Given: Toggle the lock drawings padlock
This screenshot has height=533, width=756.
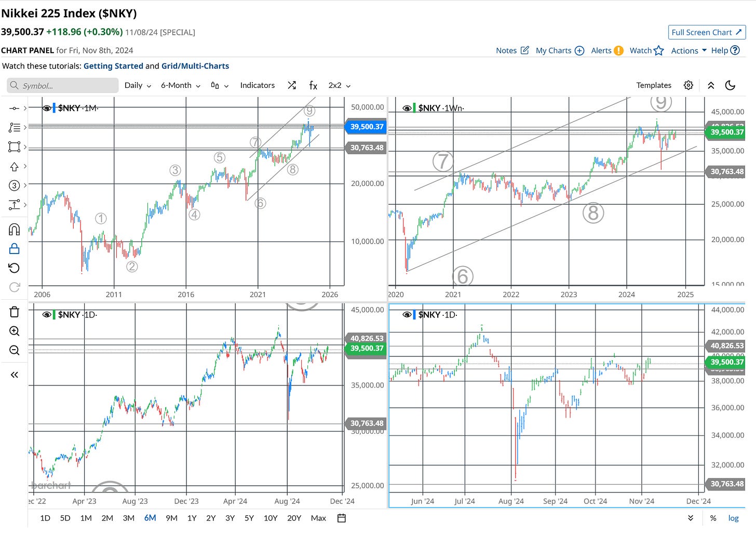Looking at the screenshot, I should pos(14,249).
